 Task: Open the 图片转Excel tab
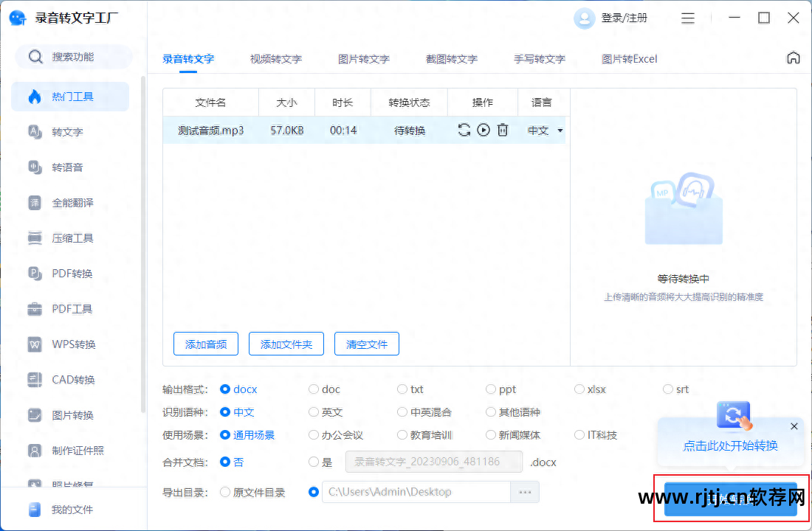630,58
